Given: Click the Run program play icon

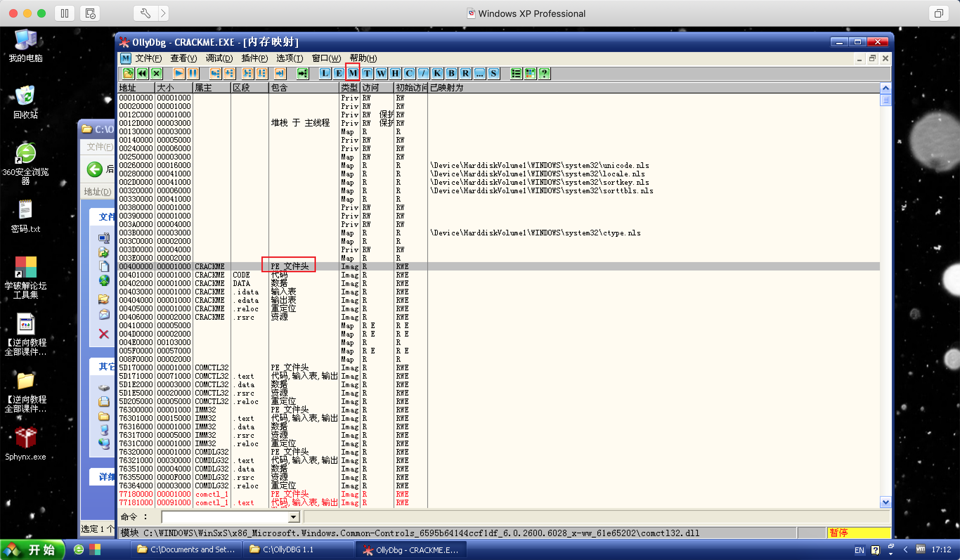Looking at the screenshot, I should [x=178, y=73].
